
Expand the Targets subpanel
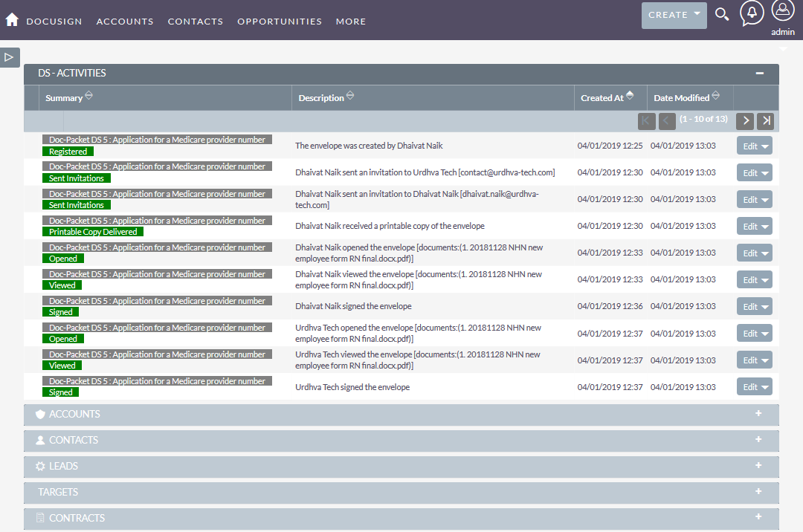[758, 492]
